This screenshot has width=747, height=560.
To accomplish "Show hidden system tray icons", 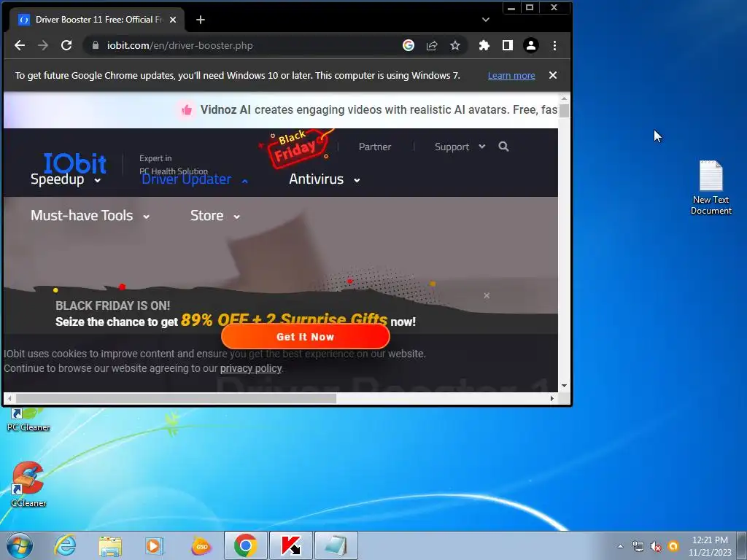I will point(620,546).
